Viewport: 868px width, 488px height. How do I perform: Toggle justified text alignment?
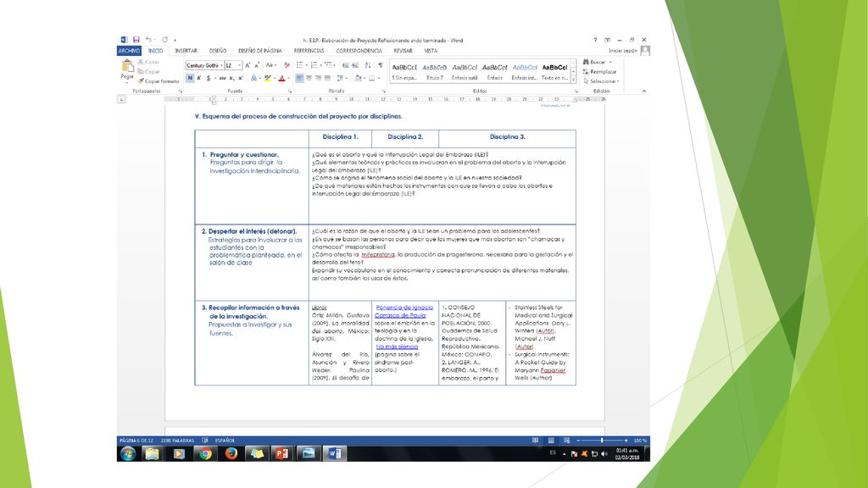[x=328, y=79]
